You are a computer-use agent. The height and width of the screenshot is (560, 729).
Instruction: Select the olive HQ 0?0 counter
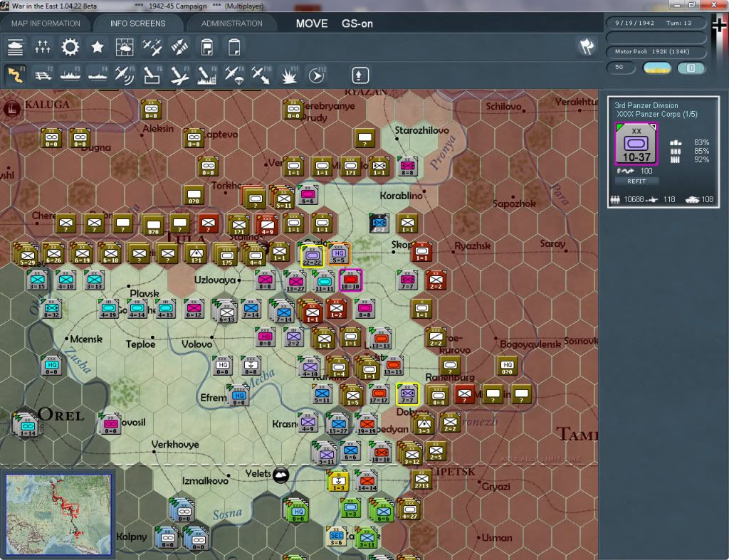point(507,366)
